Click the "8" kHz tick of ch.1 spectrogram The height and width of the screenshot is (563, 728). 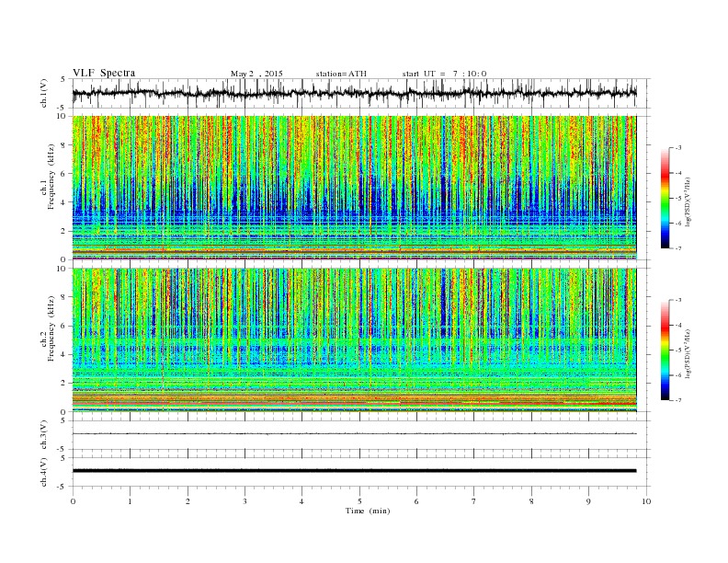tap(64, 145)
